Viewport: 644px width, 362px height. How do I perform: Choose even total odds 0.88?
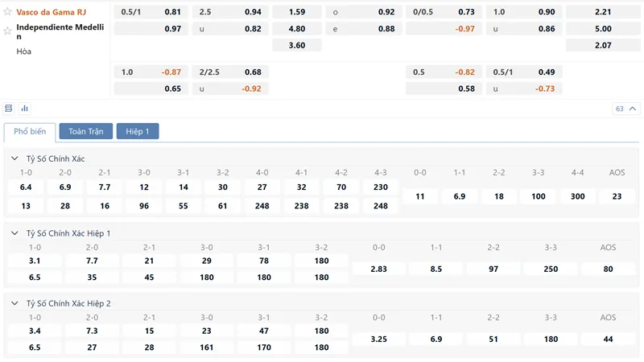pyautogui.click(x=364, y=29)
